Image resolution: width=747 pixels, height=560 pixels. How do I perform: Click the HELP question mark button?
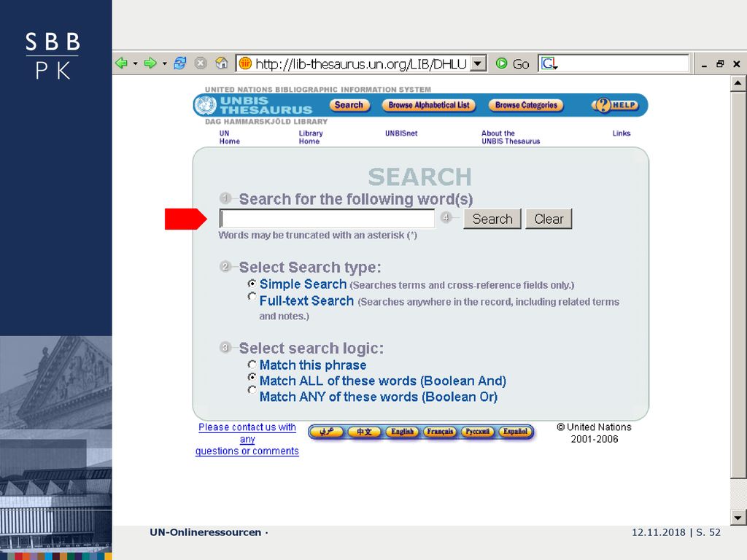click(x=615, y=105)
